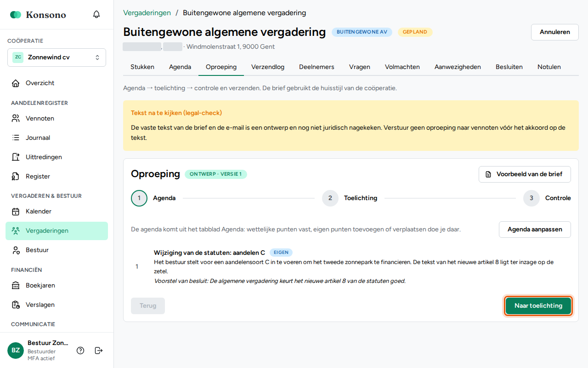Open the Volmachten tab
The width and height of the screenshot is (588, 368).
402,67
